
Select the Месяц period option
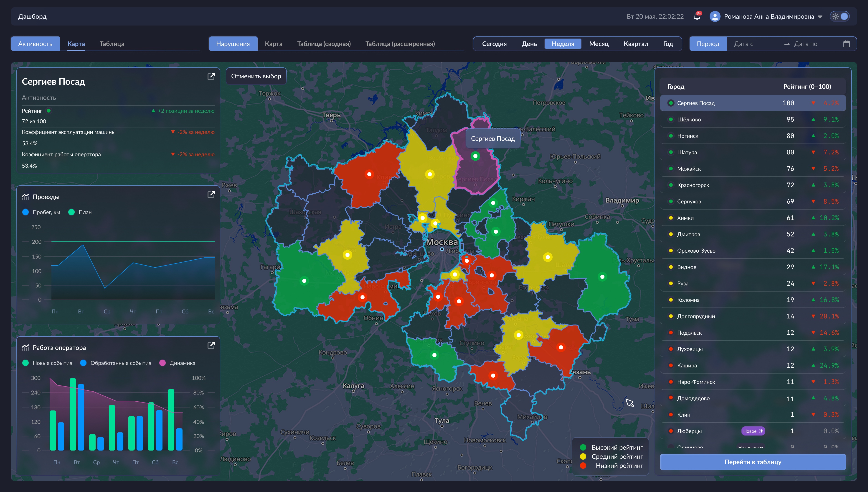coord(599,44)
